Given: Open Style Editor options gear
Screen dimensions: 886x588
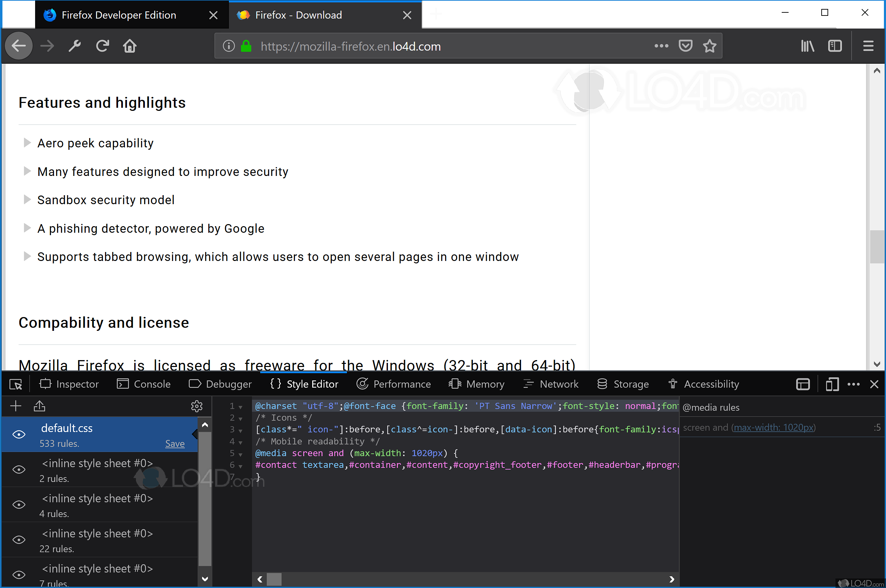Looking at the screenshot, I should point(197,406).
